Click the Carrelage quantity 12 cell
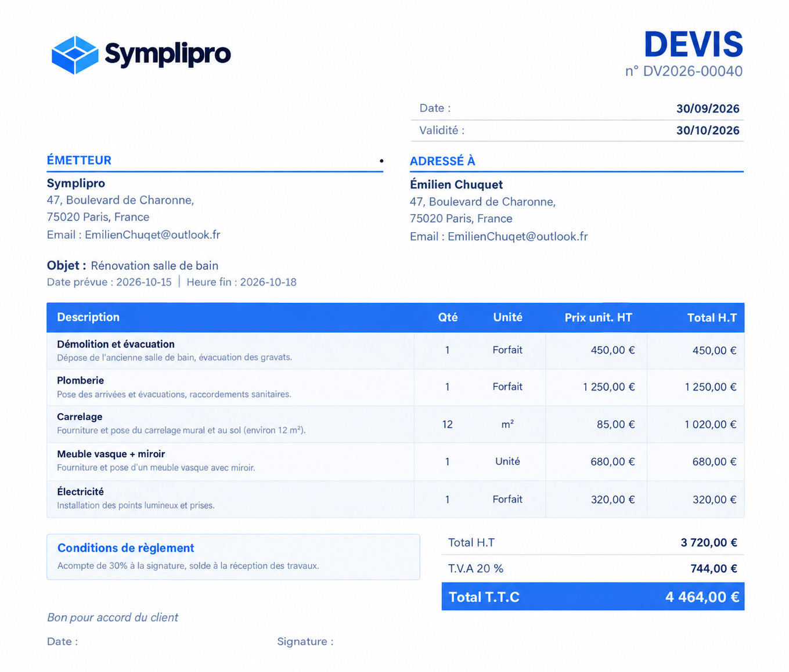 tap(447, 424)
